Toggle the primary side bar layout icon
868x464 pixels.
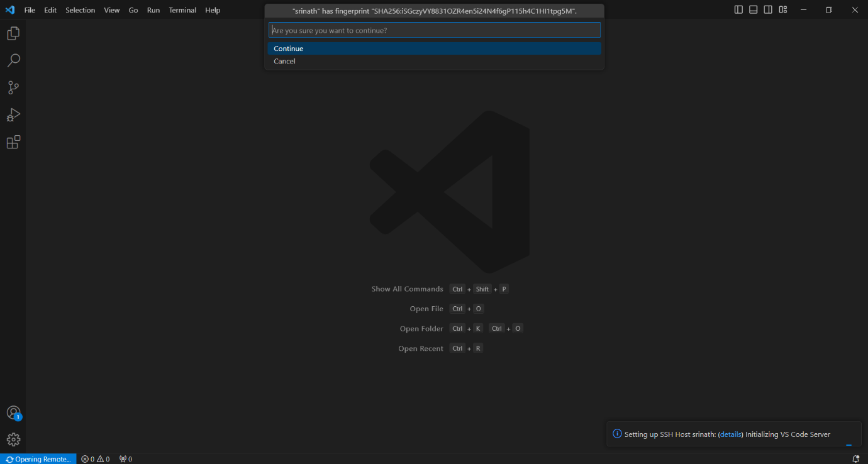pyautogui.click(x=738, y=9)
